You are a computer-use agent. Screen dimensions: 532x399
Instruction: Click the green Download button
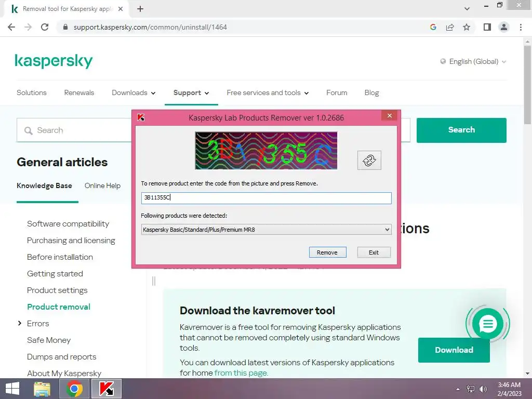(454, 350)
